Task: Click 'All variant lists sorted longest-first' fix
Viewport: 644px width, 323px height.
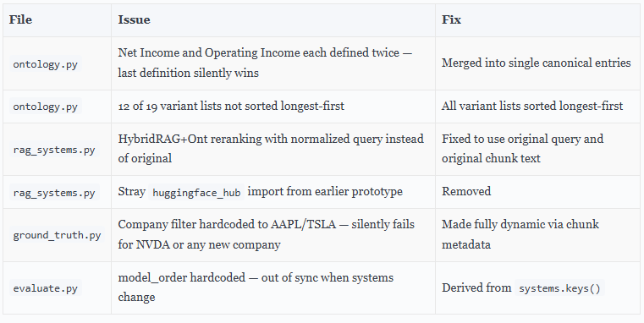Action: (532, 107)
